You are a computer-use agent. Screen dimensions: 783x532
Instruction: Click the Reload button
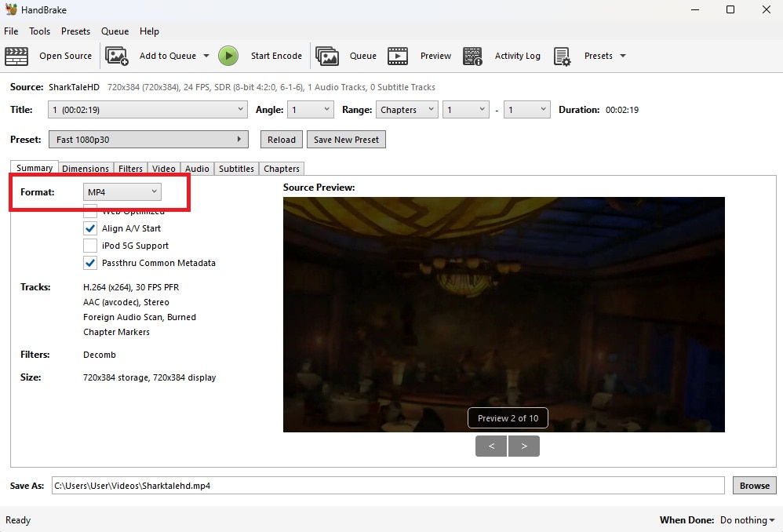[x=282, y=140]
